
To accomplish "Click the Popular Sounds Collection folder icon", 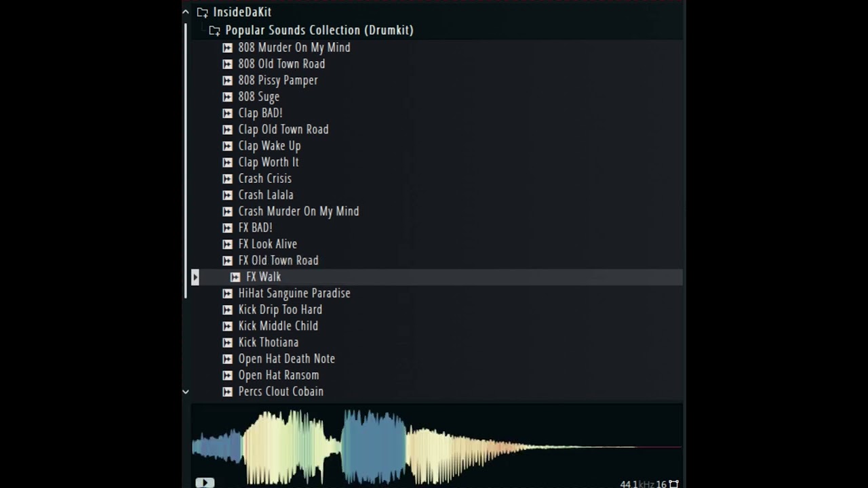I will pyautogui.click(x=214, y=30).
